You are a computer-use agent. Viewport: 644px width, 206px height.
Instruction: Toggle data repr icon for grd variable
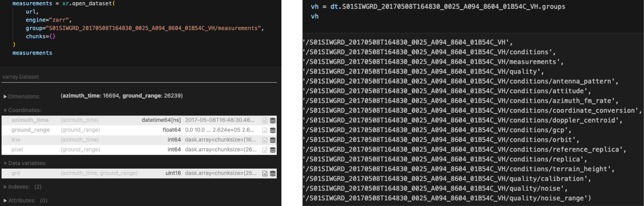pos(273,173)
